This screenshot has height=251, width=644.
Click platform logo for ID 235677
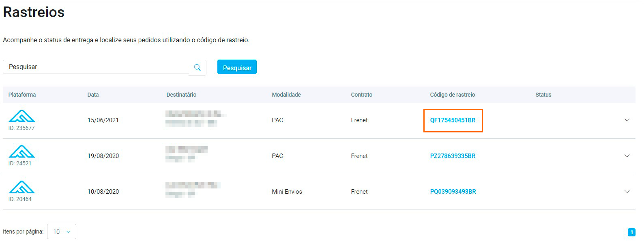[21, 116]
